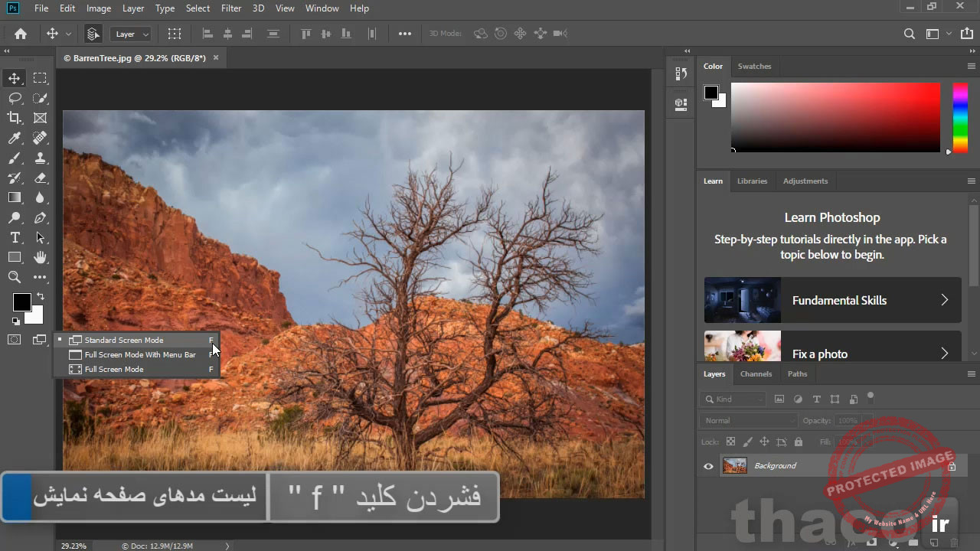Select the Eyedropper tool

pos(15,138)
